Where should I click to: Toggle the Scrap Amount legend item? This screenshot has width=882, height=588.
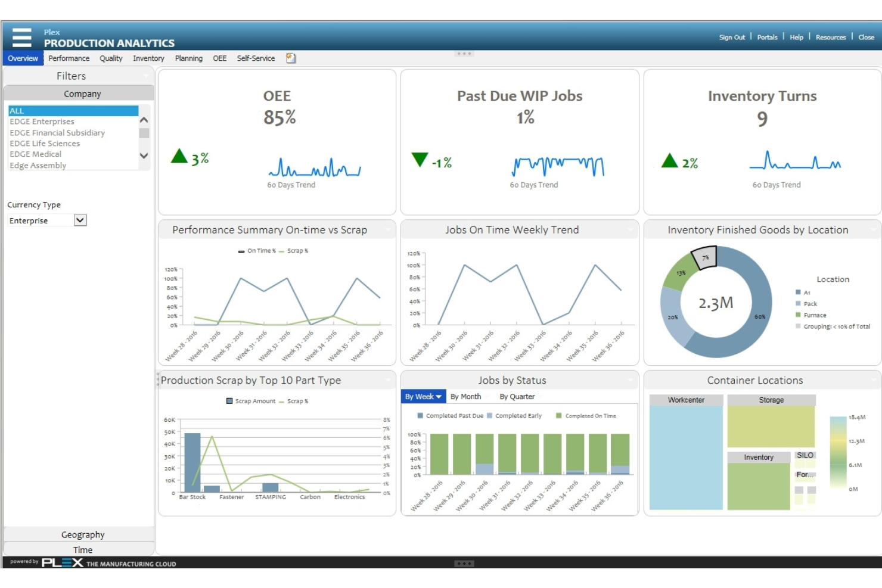[254, 402]
